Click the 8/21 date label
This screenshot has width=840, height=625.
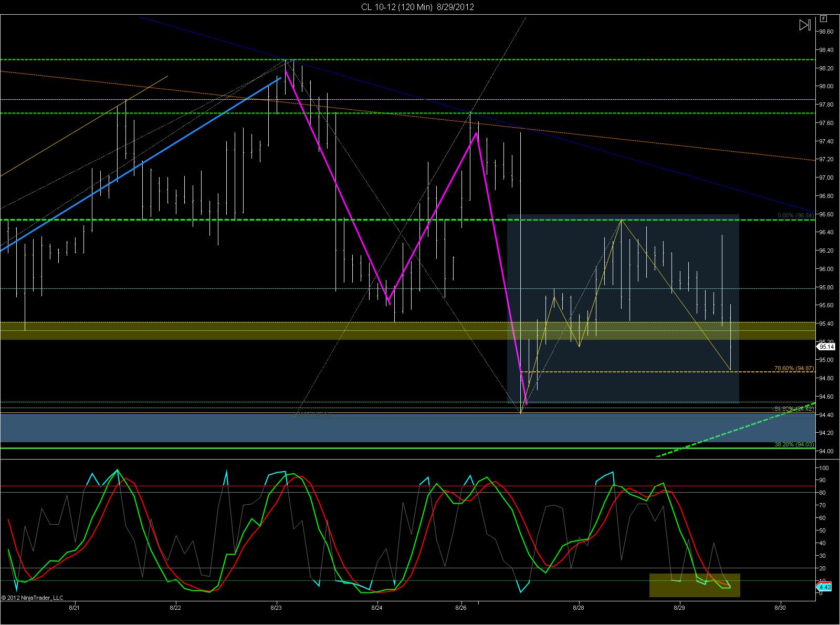[x=74, y=607]
